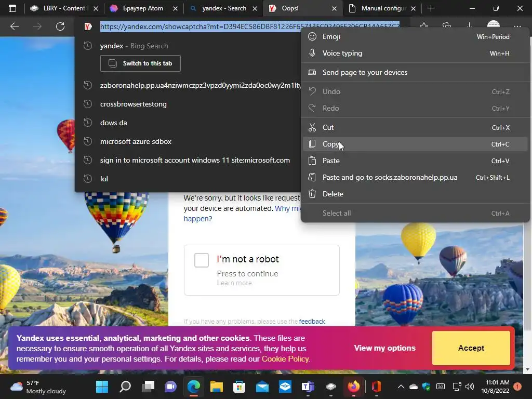The width and height of the screenshot is (532, 399).
Task: Choose Send page to your devices
Action: [415, 72]
